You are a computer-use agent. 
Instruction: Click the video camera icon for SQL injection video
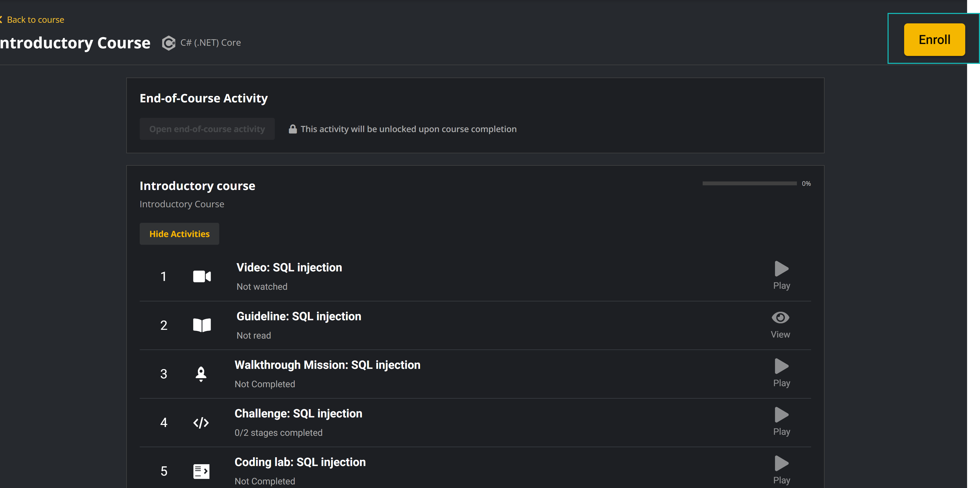pyautogui.click(x=202, y=276)
